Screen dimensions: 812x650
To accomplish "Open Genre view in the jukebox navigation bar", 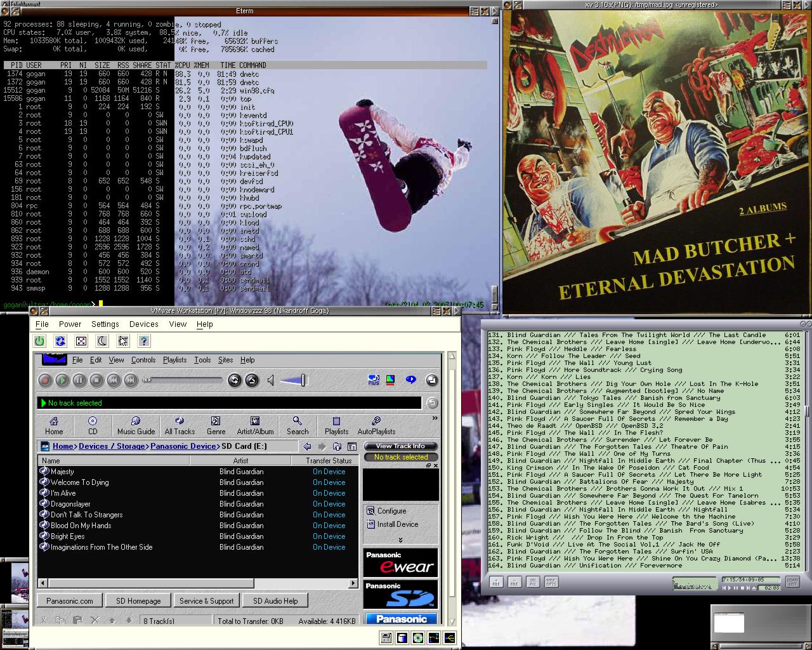I will pyautogui.click(x=216, y=425).
